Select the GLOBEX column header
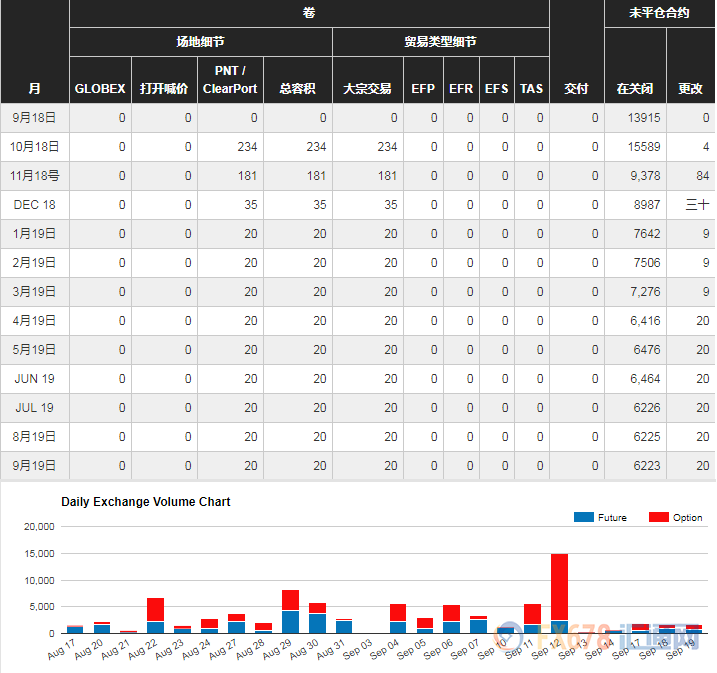The image size is (717, 673). [x=100, y=88]
